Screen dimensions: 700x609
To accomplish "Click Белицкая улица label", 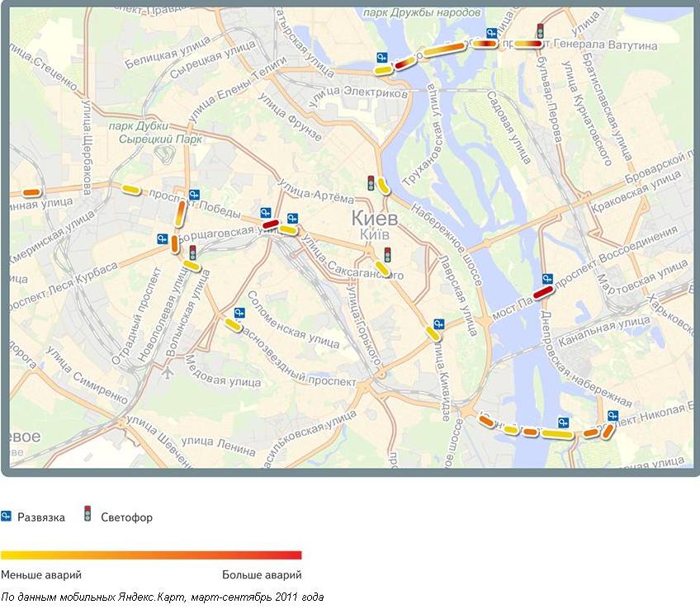I will (168, 53).
